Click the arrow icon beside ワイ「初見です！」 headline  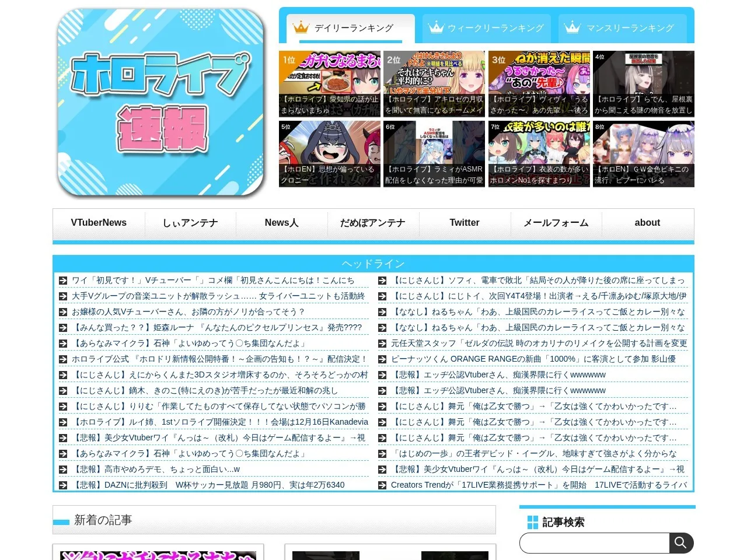63,281
